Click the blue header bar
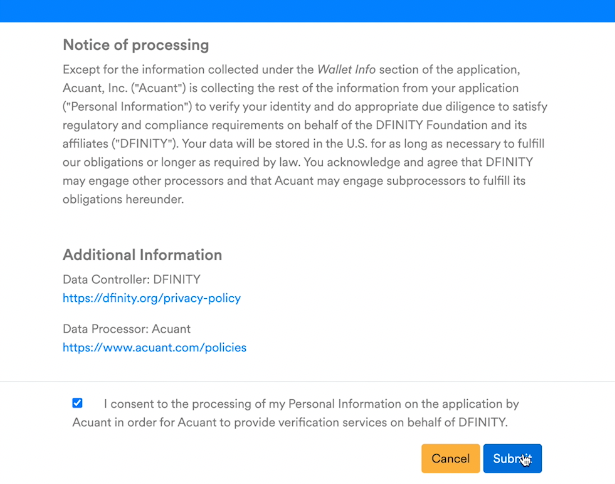 [x=308, y=11]
